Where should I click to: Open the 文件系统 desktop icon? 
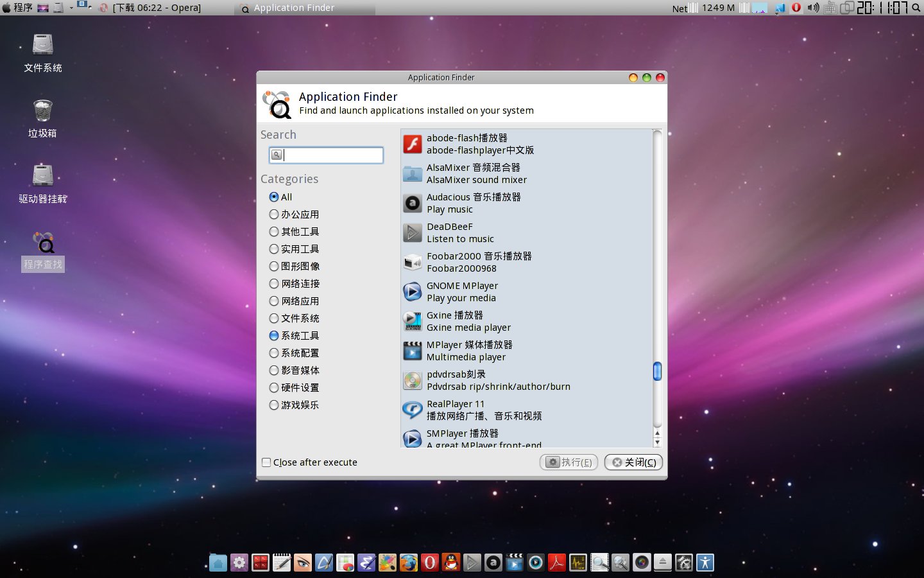43,53
